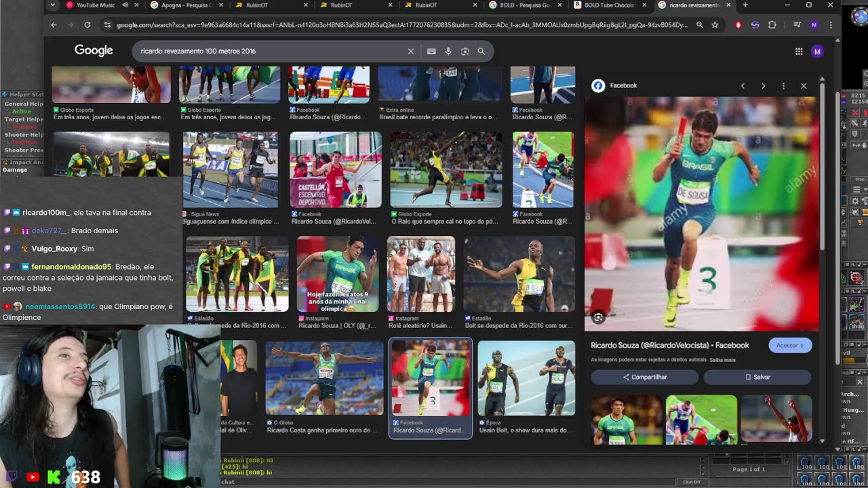
Task: Open the tab search dropdown arrow
Action: (53, 5)
